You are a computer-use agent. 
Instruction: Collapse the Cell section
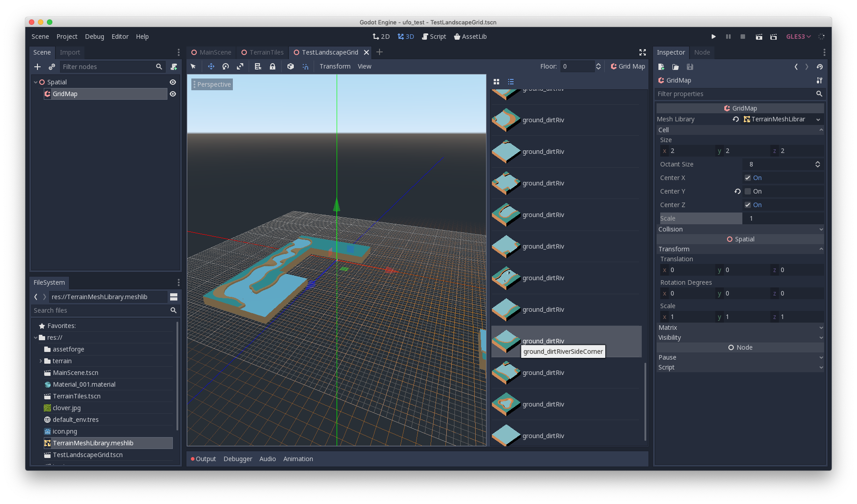pos(740,130)
